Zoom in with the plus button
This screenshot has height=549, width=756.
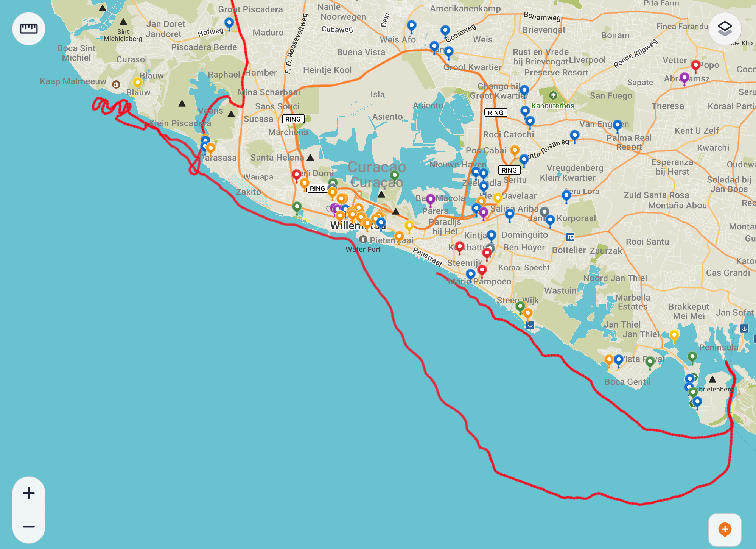29,493
